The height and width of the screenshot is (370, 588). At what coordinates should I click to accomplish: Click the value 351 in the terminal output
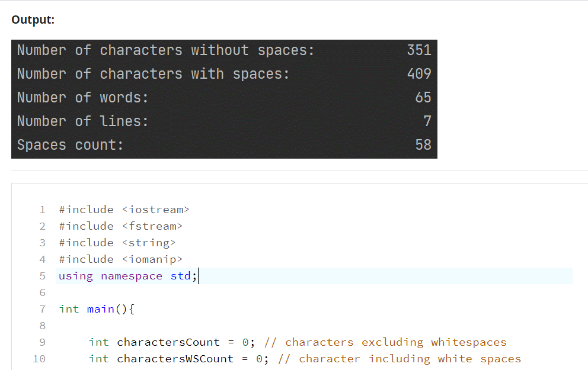click(419, 50)
